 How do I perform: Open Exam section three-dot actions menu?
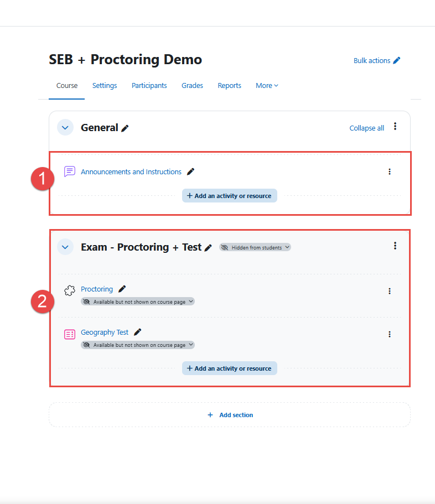point(395,246)
